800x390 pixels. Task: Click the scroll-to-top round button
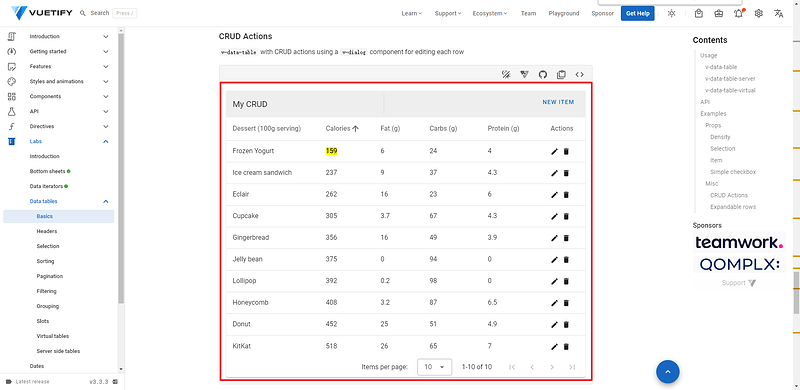[x=668, y=371]
